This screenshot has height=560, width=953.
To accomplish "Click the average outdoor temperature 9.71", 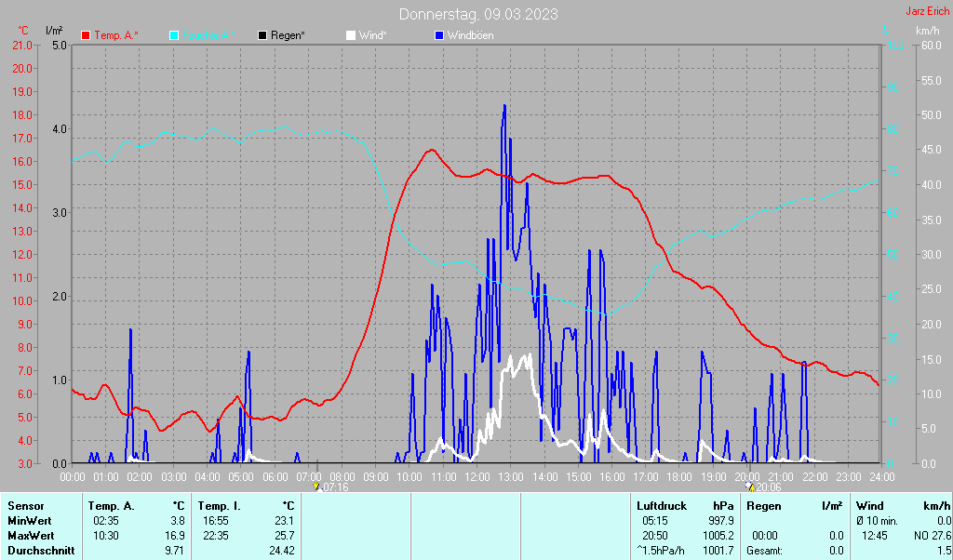I will 175,551.
